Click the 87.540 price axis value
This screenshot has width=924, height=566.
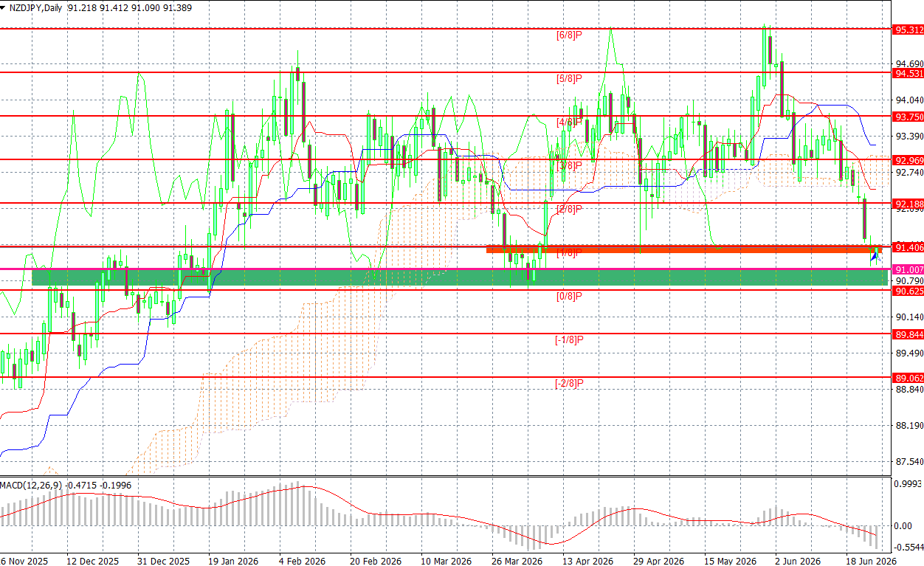pos(908,462)
